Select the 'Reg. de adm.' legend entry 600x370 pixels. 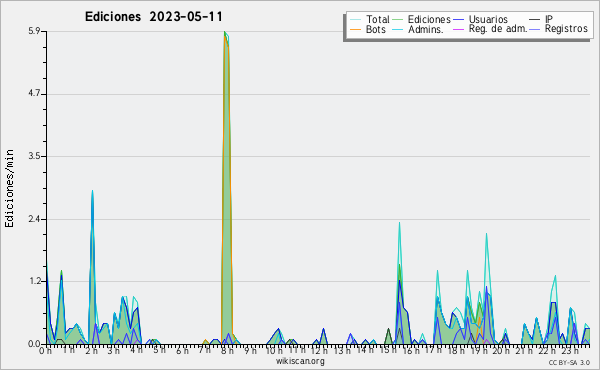pos(490,29)
